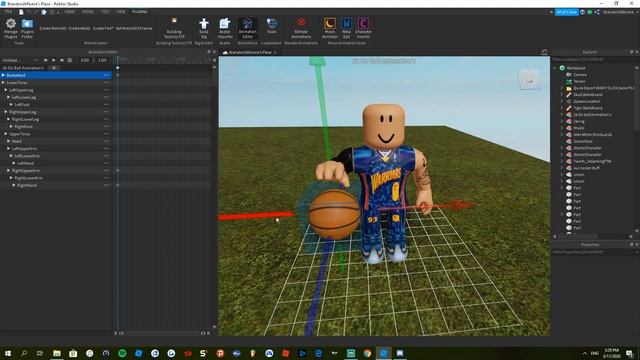Open track options for RightLowerArm

107,178
